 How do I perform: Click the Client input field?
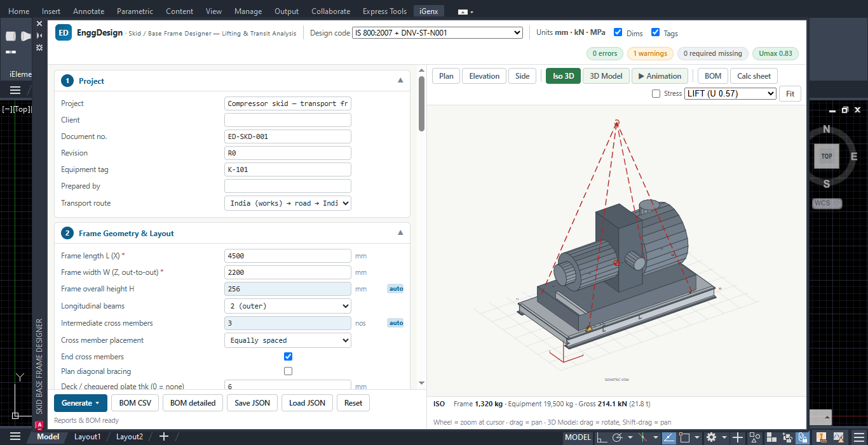pyautogui.click(x=288, y=120)
